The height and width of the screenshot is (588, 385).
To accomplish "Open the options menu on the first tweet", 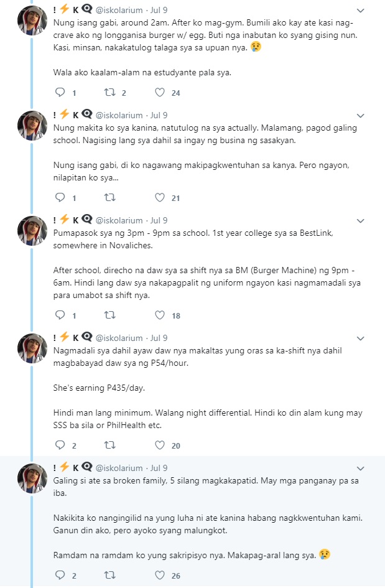I will [x=360, y=11].
